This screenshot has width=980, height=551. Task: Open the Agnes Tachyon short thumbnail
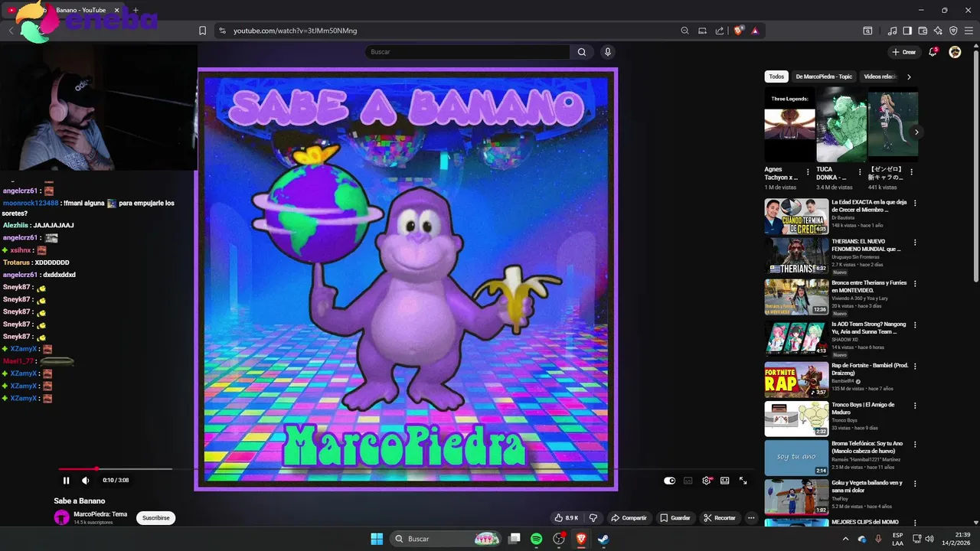click(x=789, y=124)
